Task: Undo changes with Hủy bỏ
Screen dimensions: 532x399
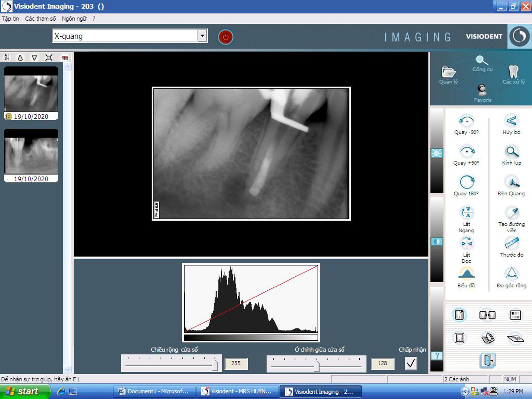Action: click(511, 124)
